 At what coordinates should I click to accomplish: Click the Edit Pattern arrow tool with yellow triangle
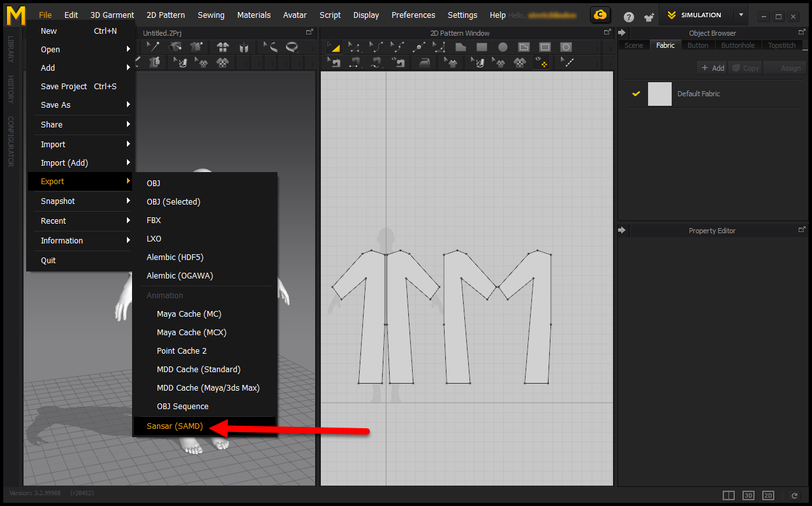(333, 47)
